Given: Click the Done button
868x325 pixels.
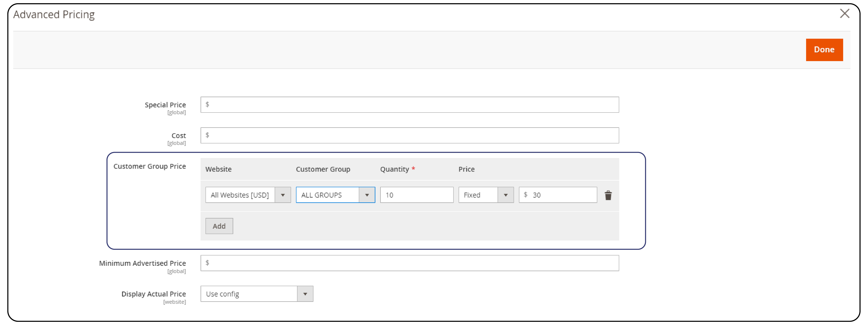Looking at the screenshot, I should (x=824, y=50).
